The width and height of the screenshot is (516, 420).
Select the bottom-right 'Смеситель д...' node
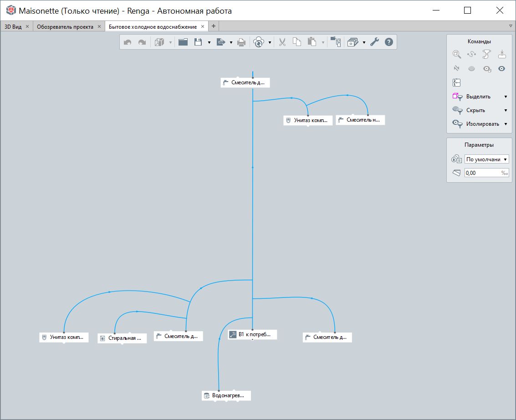click(327, 337)
